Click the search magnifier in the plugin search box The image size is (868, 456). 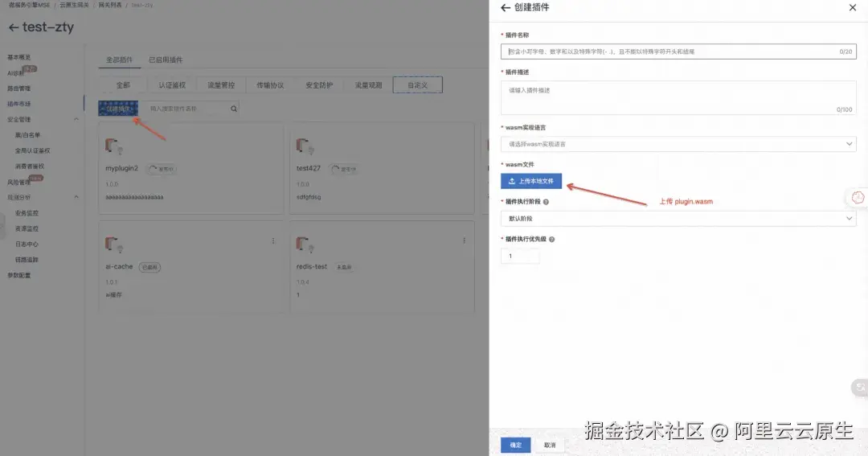(x=234, y=109)
